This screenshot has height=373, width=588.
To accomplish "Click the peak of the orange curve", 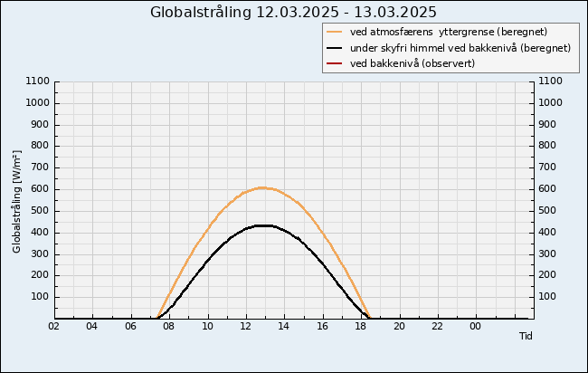I will pos(262,187).
